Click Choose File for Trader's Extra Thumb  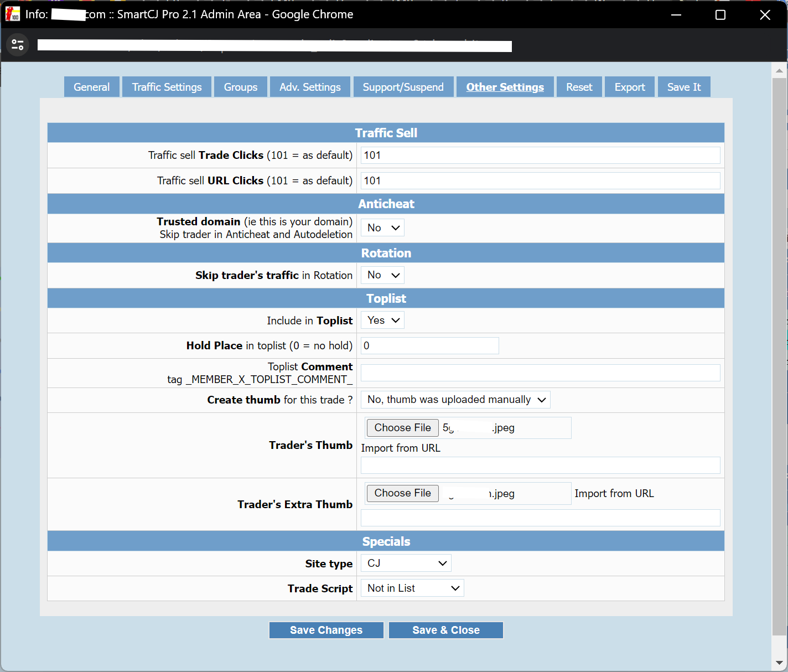click(402, 493)
